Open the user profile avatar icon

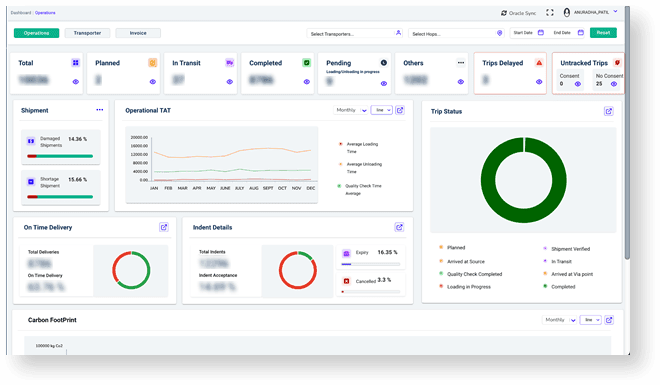[567, 13]
